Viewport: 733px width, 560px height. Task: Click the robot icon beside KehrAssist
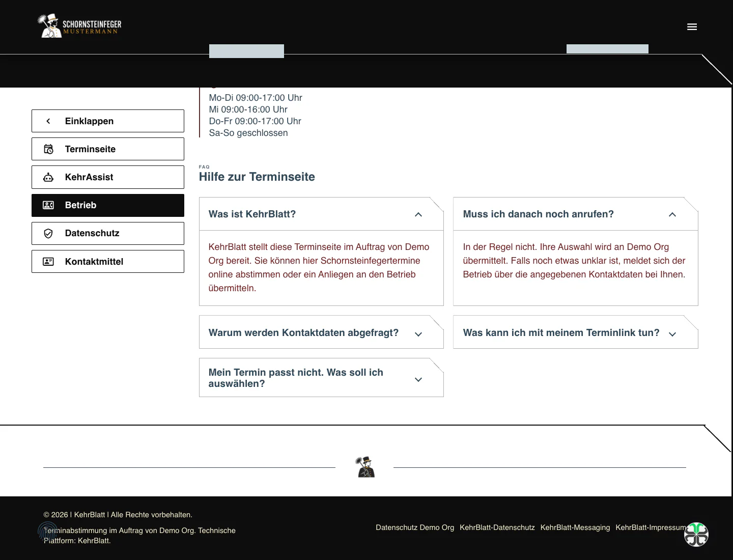coord(48,177)
